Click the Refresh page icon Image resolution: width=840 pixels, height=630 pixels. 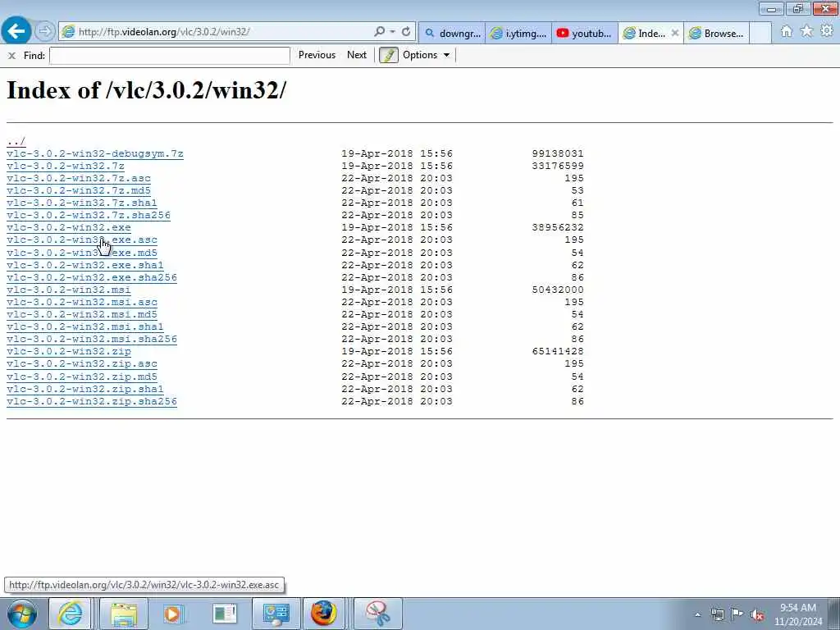click(x=406, y=32)
